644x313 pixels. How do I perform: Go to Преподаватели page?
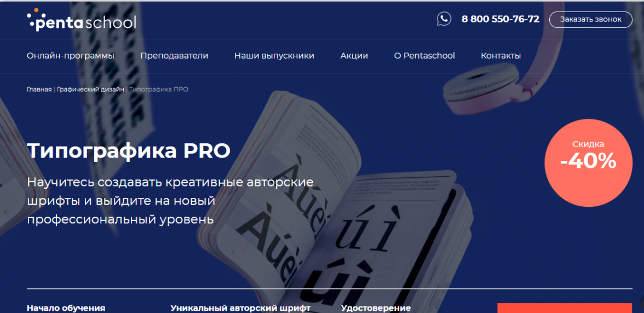point(174,56)
